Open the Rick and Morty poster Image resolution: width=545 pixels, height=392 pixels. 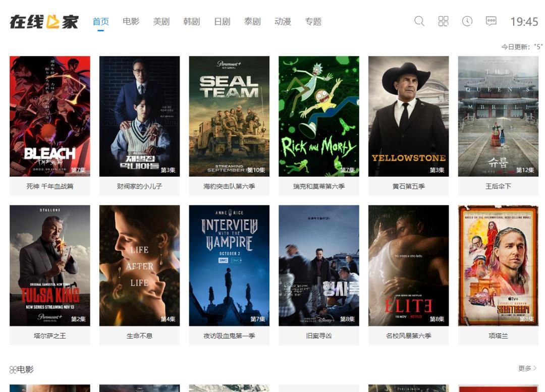(x=319, y=116)
